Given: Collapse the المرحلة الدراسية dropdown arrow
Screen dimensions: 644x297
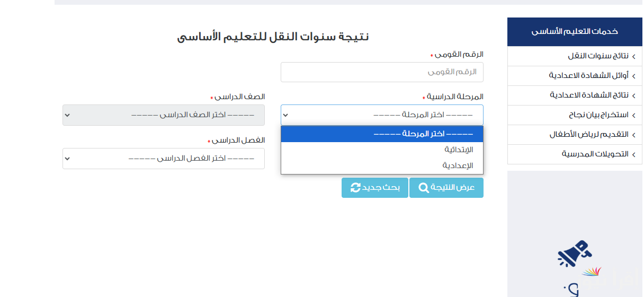Looking at the screenshot, I should pyautogui.click(x=286, y=115).
